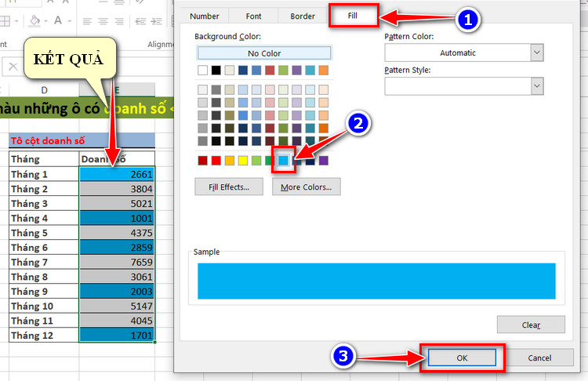
Task: Align text left in ribbon
Action: [87, 21]
